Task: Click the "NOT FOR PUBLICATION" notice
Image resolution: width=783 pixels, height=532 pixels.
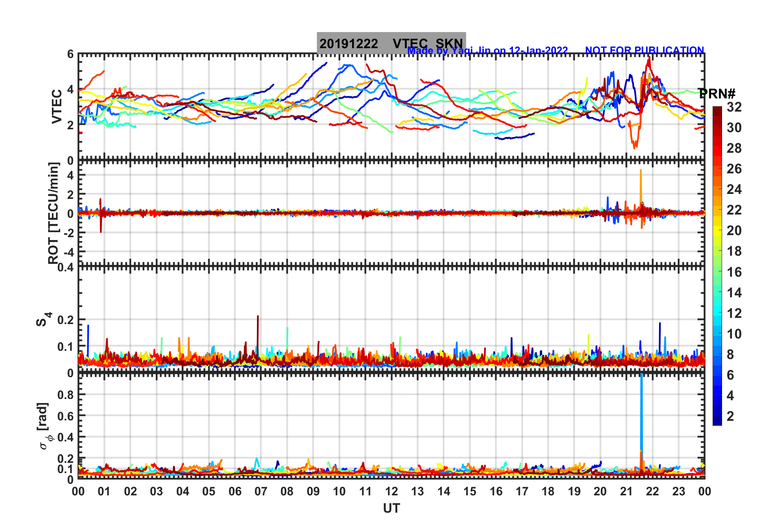Action: pyautogui.click(x=645, y=50)
